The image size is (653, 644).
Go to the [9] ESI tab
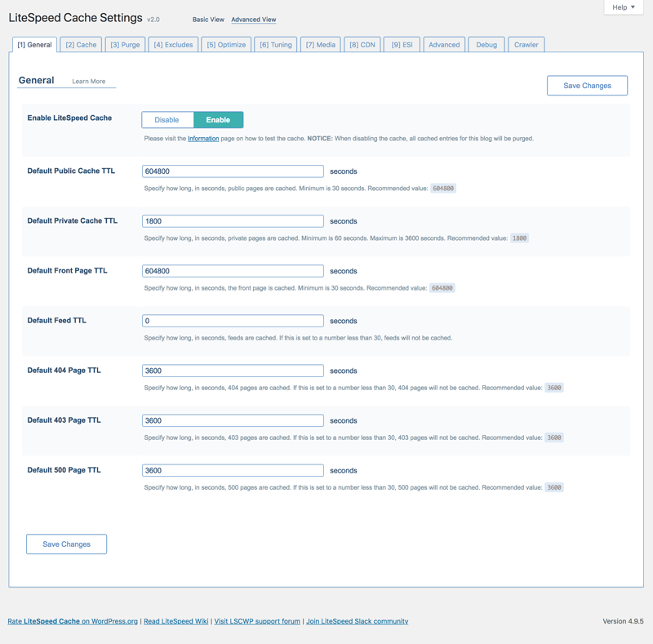pyautogui.click(x=402, y=45)
